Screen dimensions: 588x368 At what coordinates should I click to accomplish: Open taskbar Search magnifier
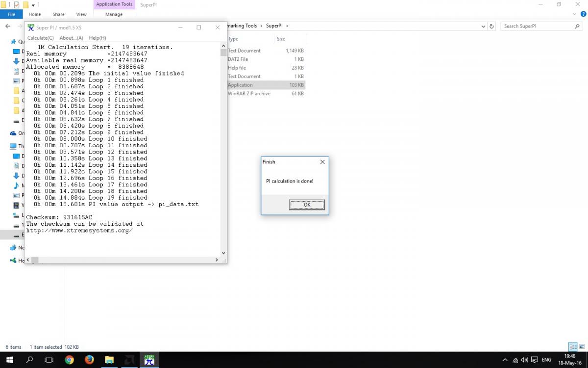[29, 360]
